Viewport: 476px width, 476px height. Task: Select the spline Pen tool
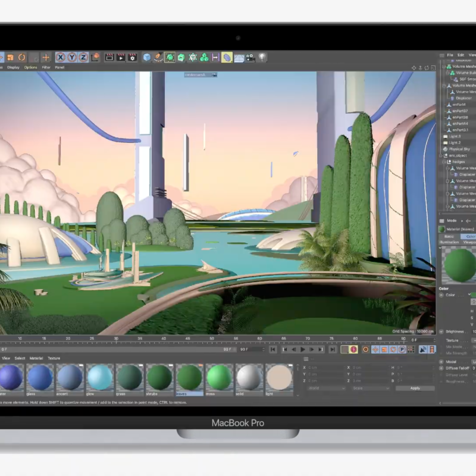click(158, 57)
